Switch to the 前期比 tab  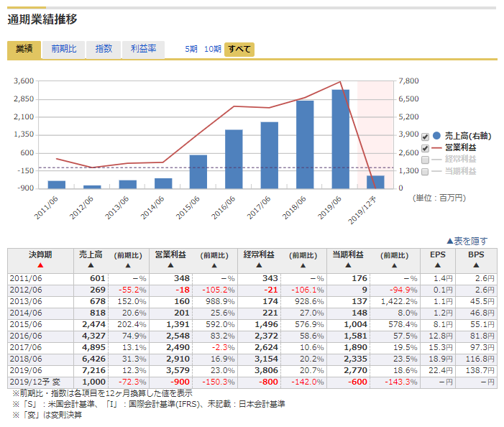tap(63, 49)
